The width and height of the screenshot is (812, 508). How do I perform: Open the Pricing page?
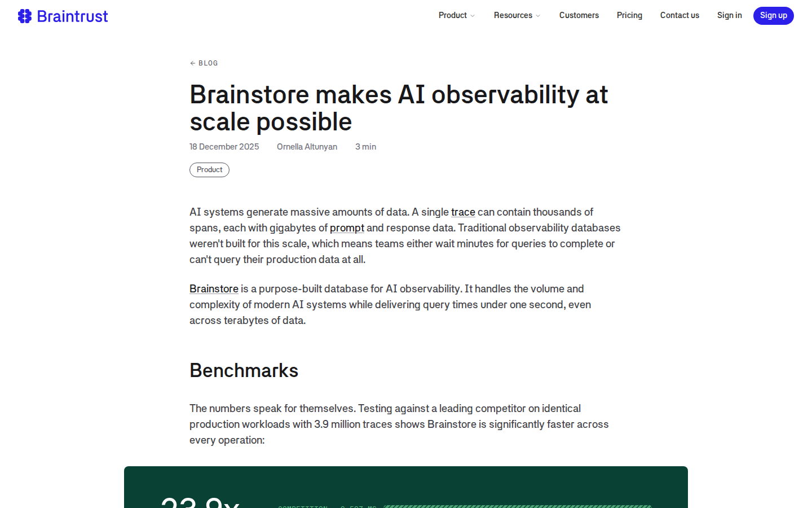click(x=629, y=15)
